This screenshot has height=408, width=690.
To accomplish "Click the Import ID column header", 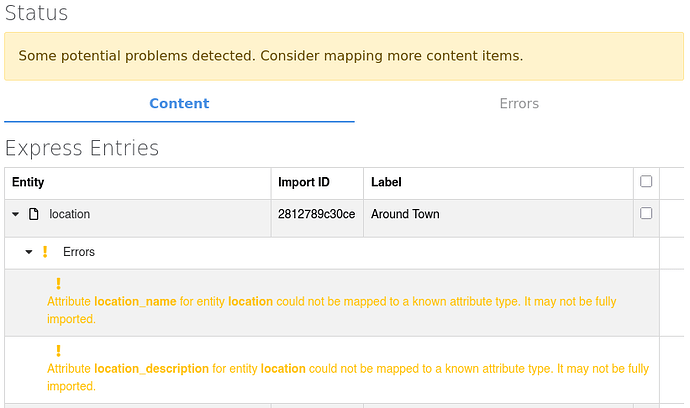I will 304,182.
